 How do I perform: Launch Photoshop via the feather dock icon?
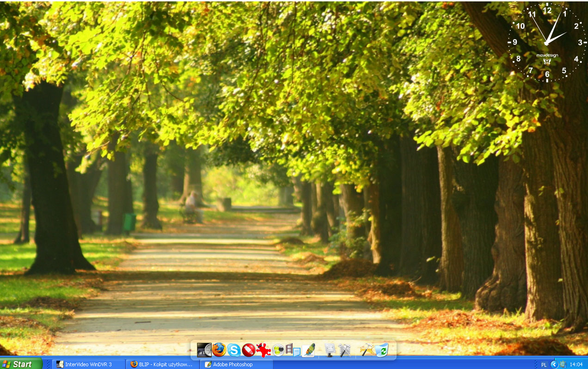click(x=308, y=350)
